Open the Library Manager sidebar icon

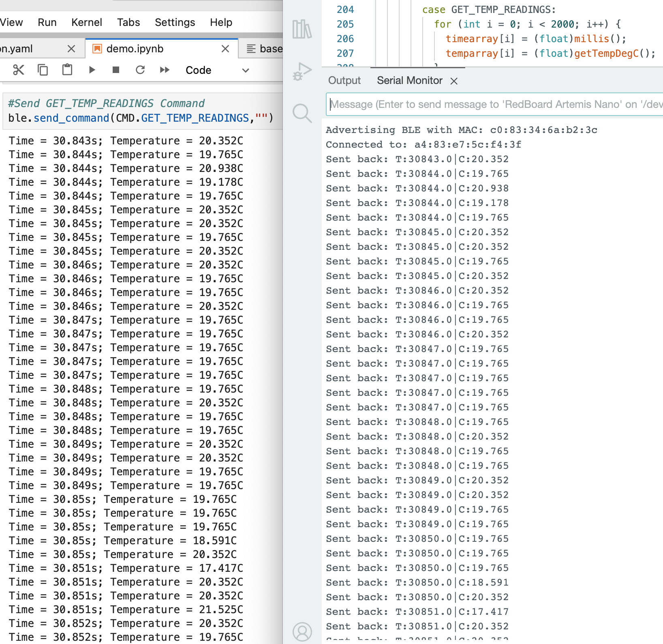click(x=302, y=30)
